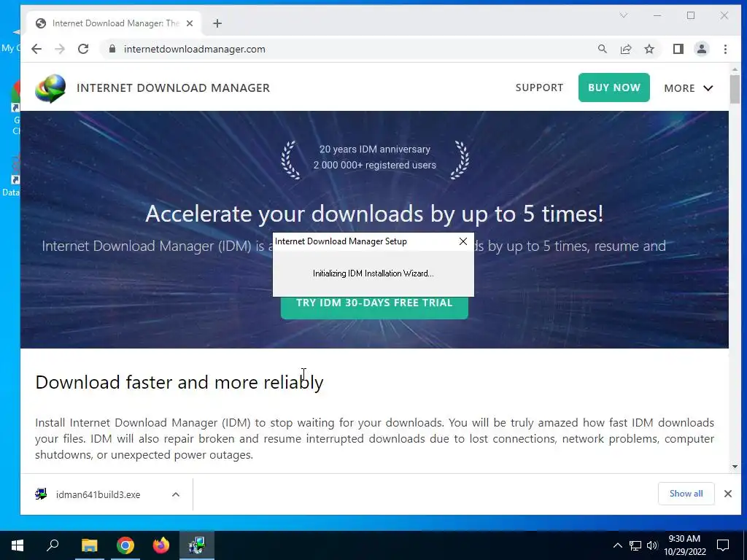Open the Windows notification center
The image size is (747, 560).
tap(723, 545)
